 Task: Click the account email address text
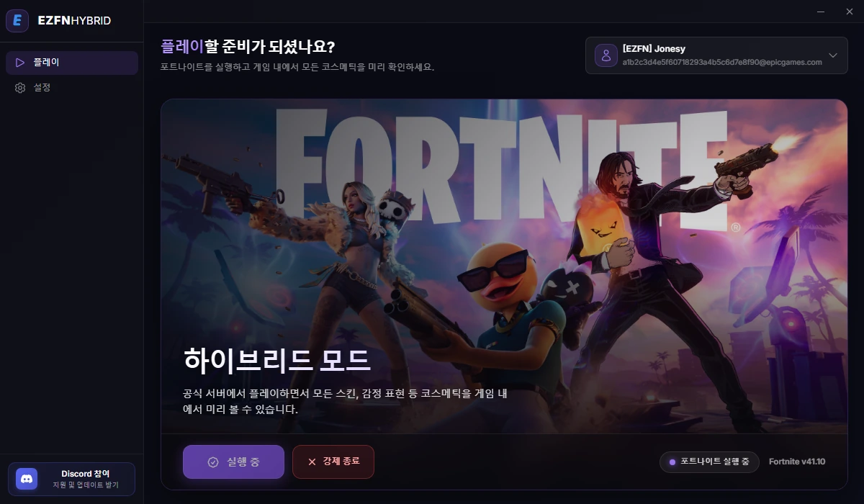pyautogui.click(x=722, y=63)
